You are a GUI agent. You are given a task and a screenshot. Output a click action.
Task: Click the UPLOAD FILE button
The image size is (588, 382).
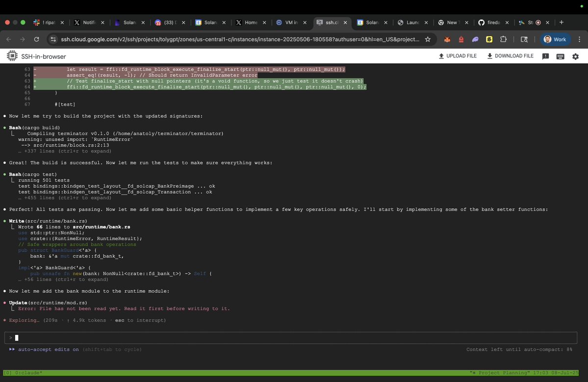click(458, 56)
